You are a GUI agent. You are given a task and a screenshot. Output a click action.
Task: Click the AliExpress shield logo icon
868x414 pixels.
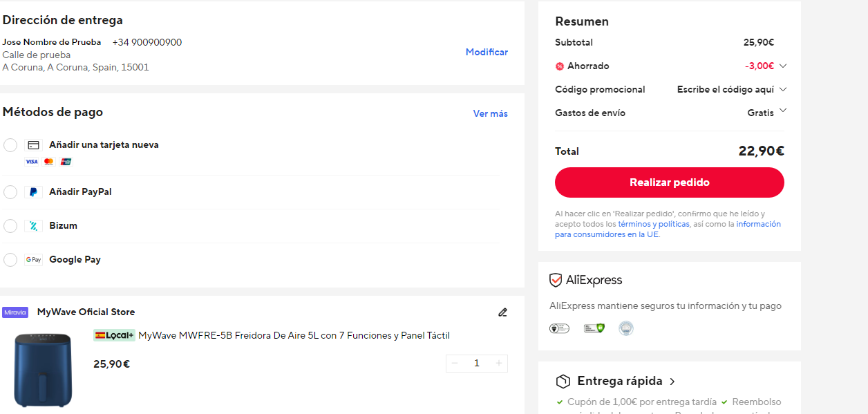(x=556, y=281)
